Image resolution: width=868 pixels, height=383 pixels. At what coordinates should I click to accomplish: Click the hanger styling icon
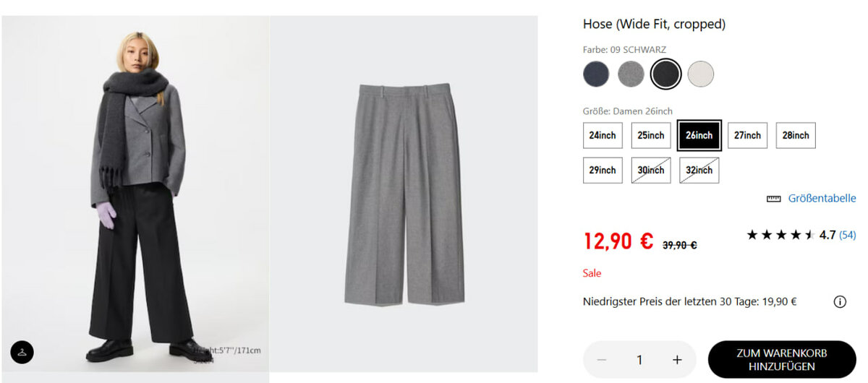[x=22, y=352]
